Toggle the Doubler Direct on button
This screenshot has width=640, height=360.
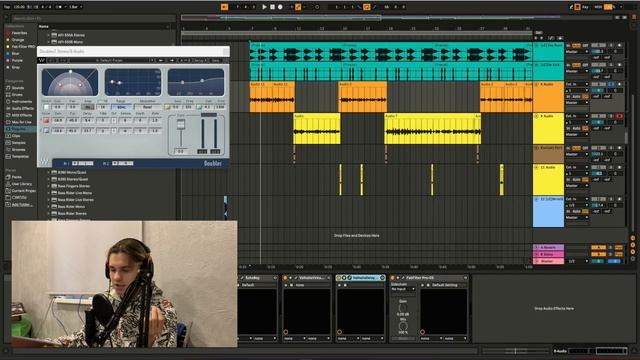pyautogui.click(x=46, y=107)
